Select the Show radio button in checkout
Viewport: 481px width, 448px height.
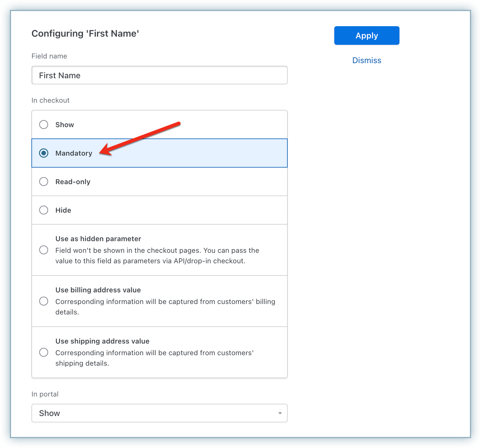tap(44, 125)
